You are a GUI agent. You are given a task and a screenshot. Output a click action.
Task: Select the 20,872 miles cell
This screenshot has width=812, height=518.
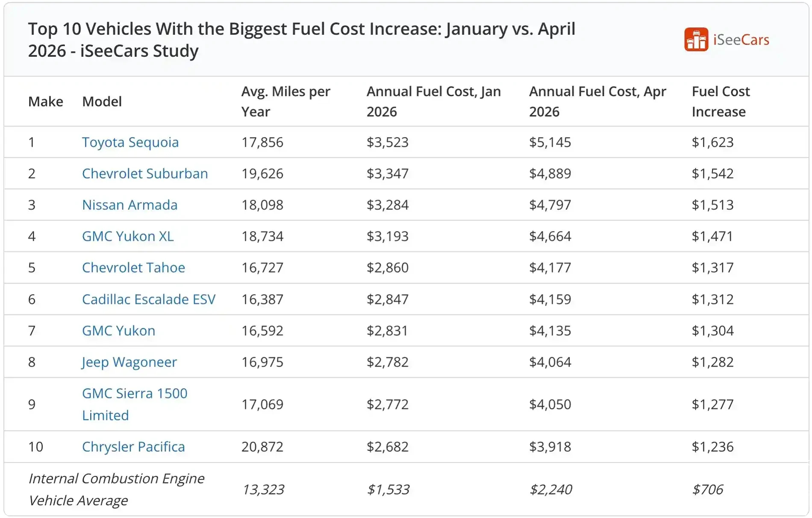coord(262,447)
